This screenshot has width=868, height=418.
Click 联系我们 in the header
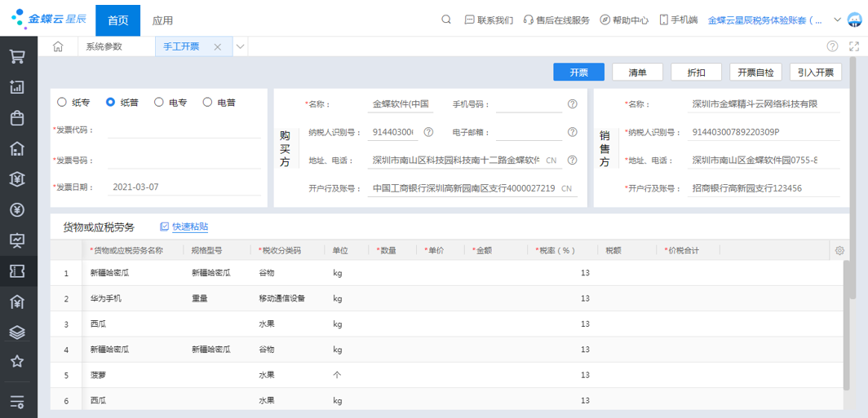tap(489, 20)
